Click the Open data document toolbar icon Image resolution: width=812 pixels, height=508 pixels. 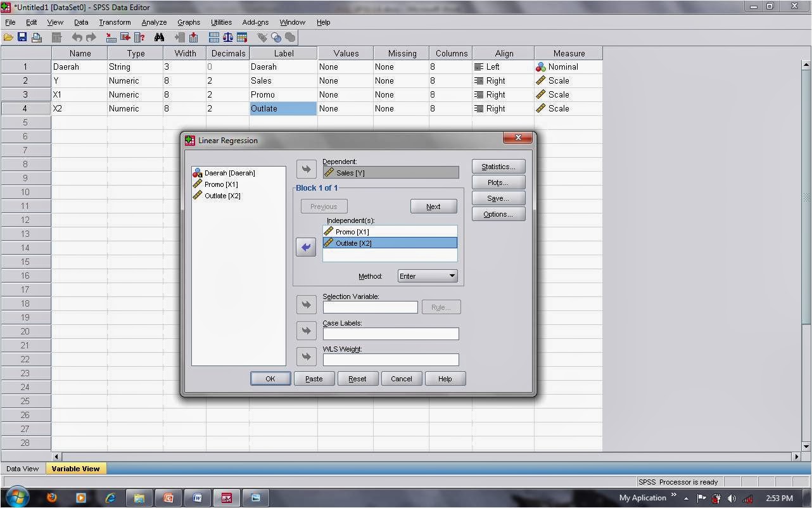coord(9,38)
